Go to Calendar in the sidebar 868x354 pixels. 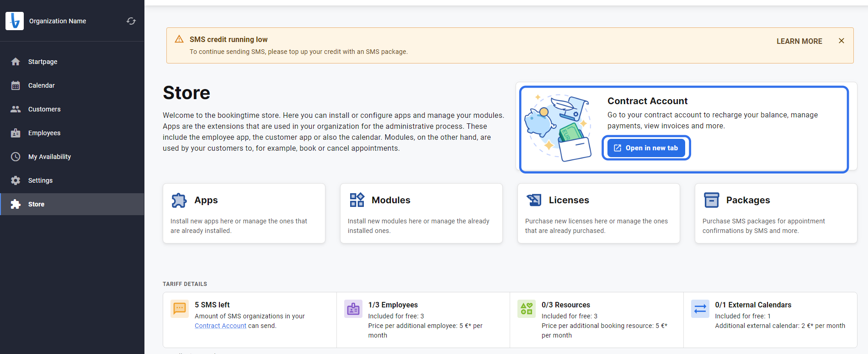tap(72, 85)
